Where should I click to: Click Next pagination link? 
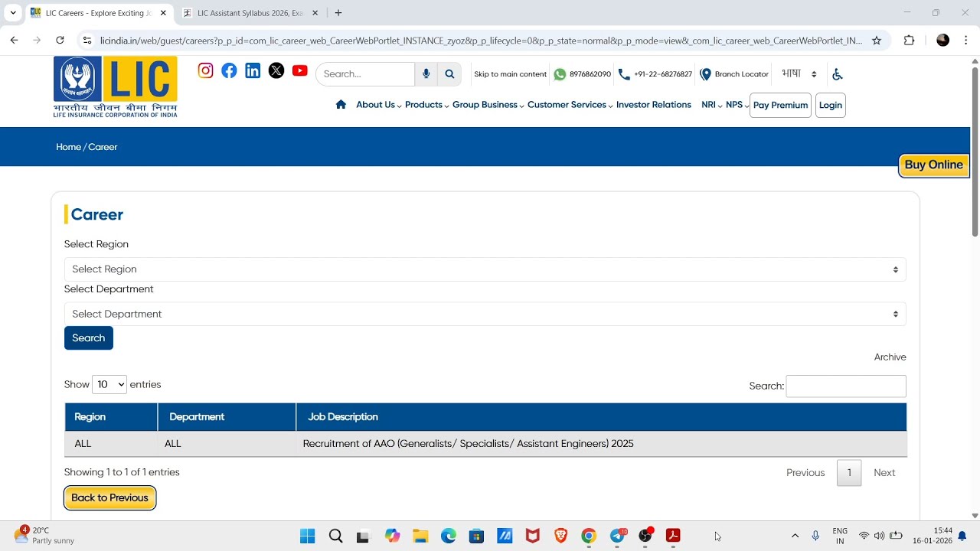point(884,473)
